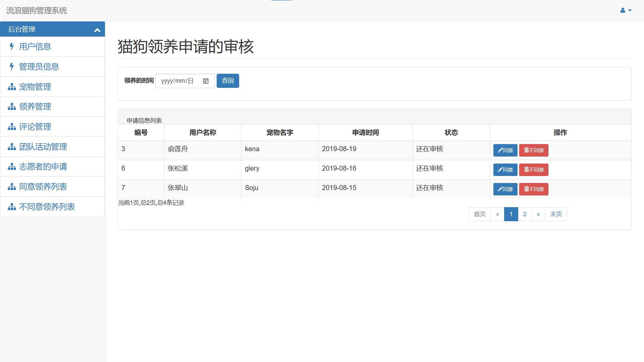Viewport: 644px width, 362px height.
Task: Click the sitemap icon beside 团队活动管理
Action: [x=12, y=147]
